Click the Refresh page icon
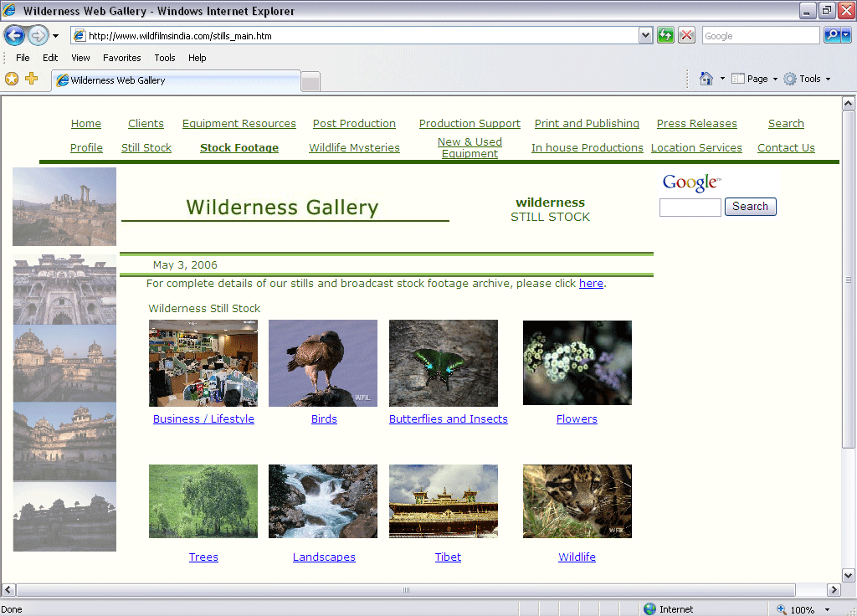Screen dimensions: 857x616 click(665, 35)
